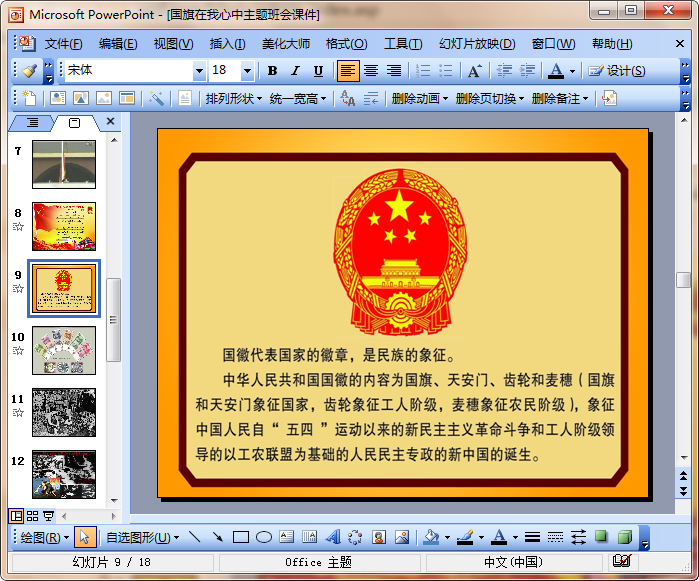
Task: Open the 编辑(E) menu
Action: pyautogui.click(x=118, y=44)
